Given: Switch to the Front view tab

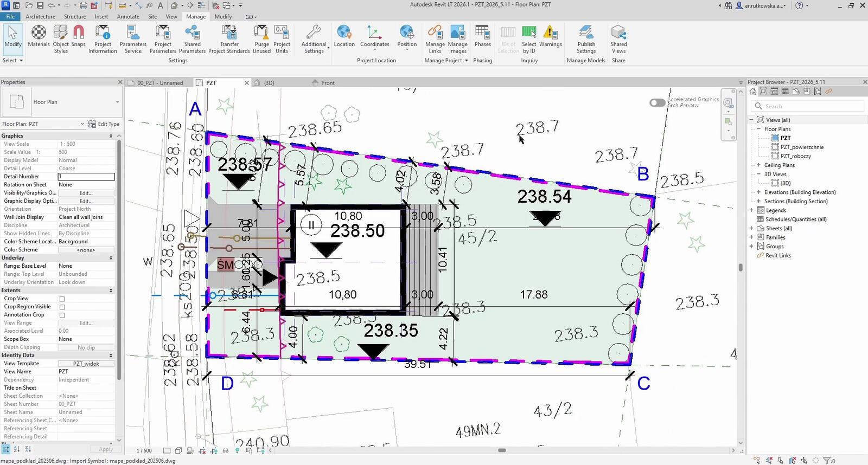Looking at the screenshot, I should (x=328, y=83).
